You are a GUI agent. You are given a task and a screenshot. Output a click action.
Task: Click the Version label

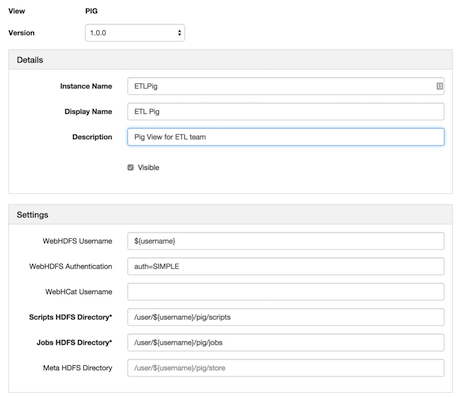21,33
